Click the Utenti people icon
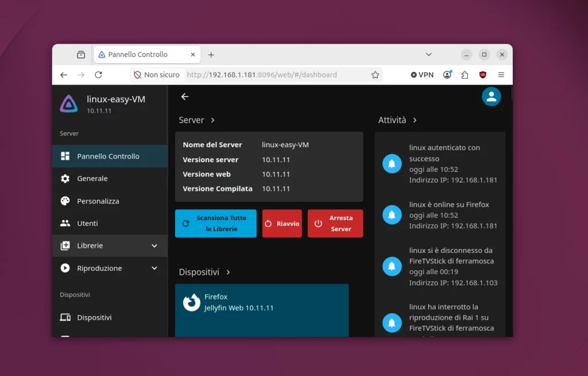The image size is (588, 376). (65, 223)
